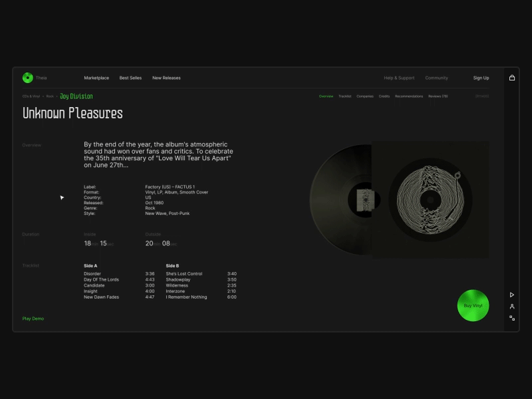532x399 pixels.
Task: Click the Tracklist label in the left column
Action: (x=31, y=265)
